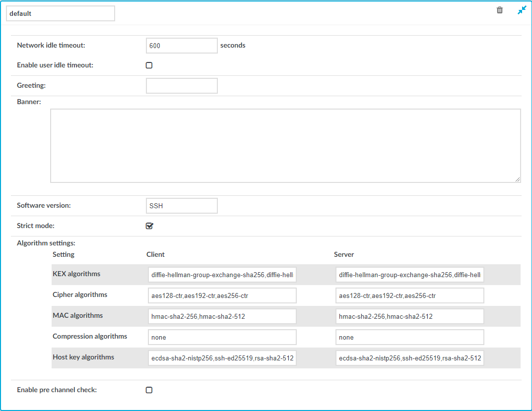Enable user idle timeout checkbox
Image resolution: width=532 pixels, height=411 pixels.
pyautogui.click(x=149, y=65)
